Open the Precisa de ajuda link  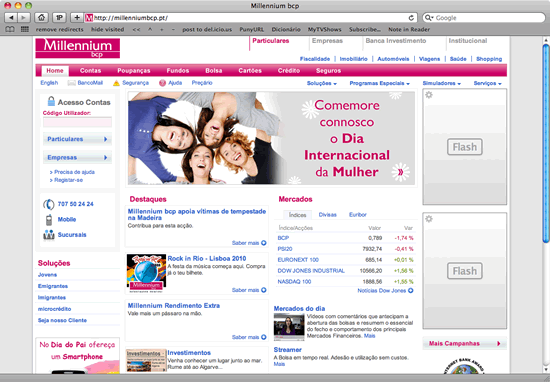coord(74,172)
